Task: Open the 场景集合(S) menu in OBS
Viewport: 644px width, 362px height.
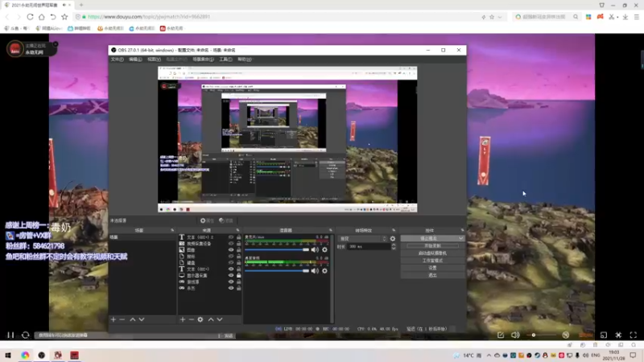Action: [x=204, y=60]
